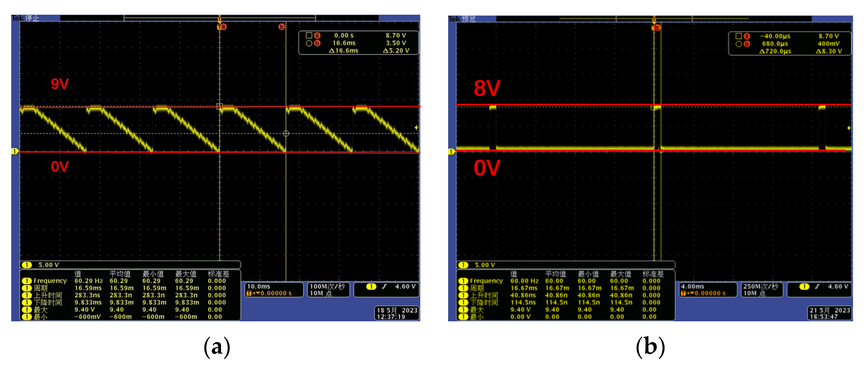Click the Frequency measurement badge in left scope
This screenshot has width=868, height=366.
(x=27, y=281)
